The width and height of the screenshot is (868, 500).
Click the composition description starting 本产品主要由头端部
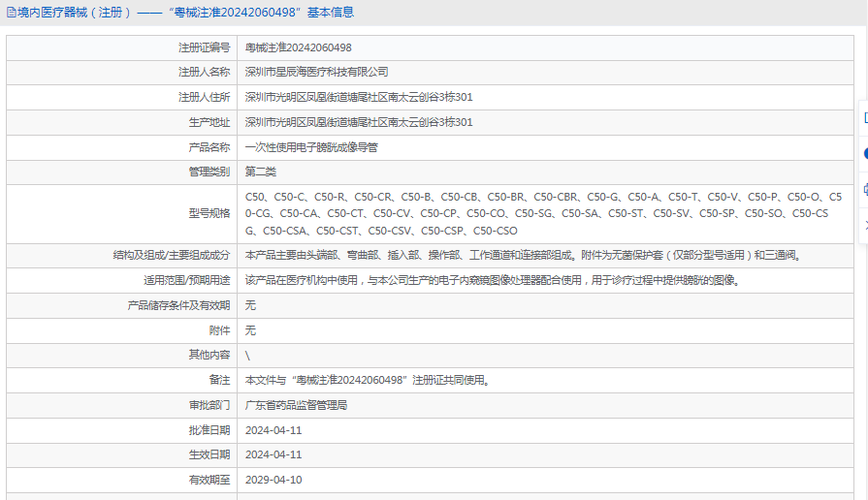coord(524,255)
